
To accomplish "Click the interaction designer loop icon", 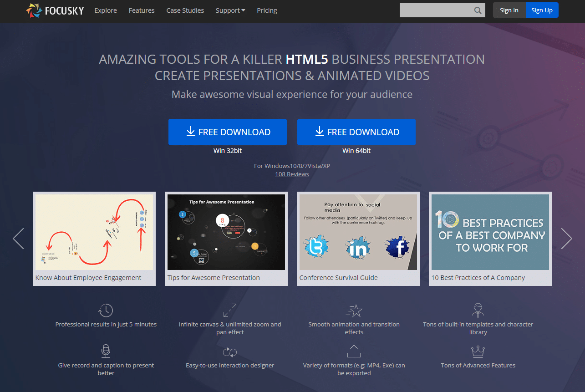I will [x=230, y=351].
